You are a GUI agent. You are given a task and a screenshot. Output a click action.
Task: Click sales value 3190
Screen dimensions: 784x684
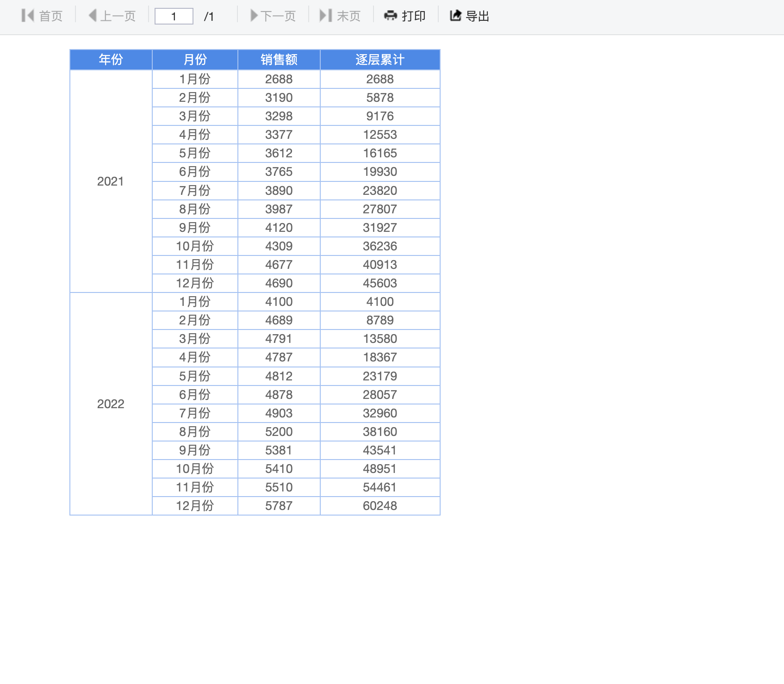point(279,98)
